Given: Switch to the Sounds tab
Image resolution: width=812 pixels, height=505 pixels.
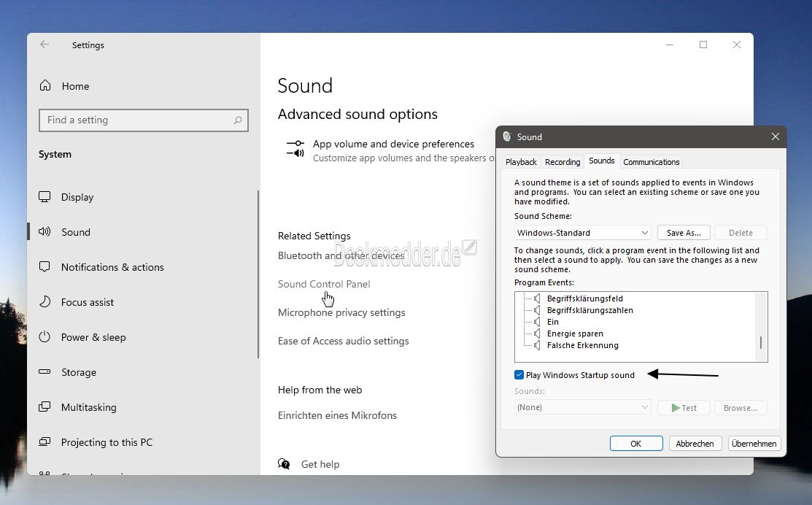Looking at the screenshot, I should point(602,161).
